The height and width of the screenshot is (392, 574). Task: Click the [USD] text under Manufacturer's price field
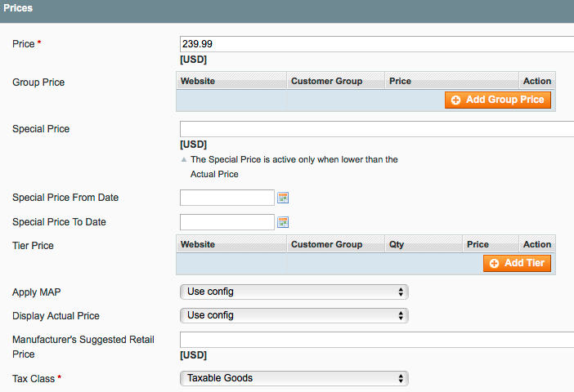click(193, 355)
